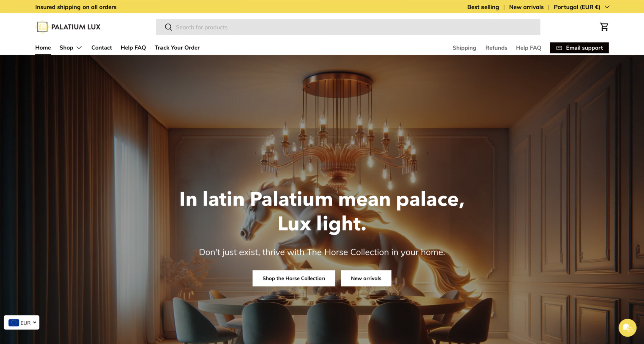Click the envelope icon in Email support

(x=559, y=48)
